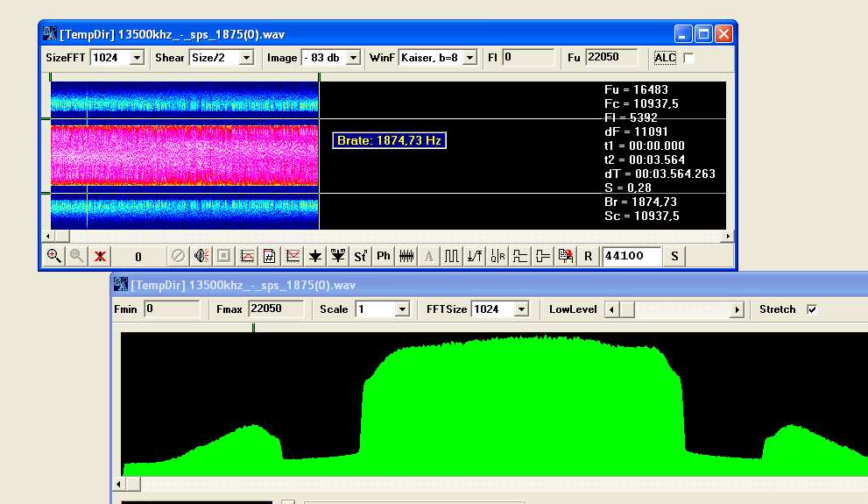
Task: Open the Image -83 db dropdown
Action: [x=353, y=58]
